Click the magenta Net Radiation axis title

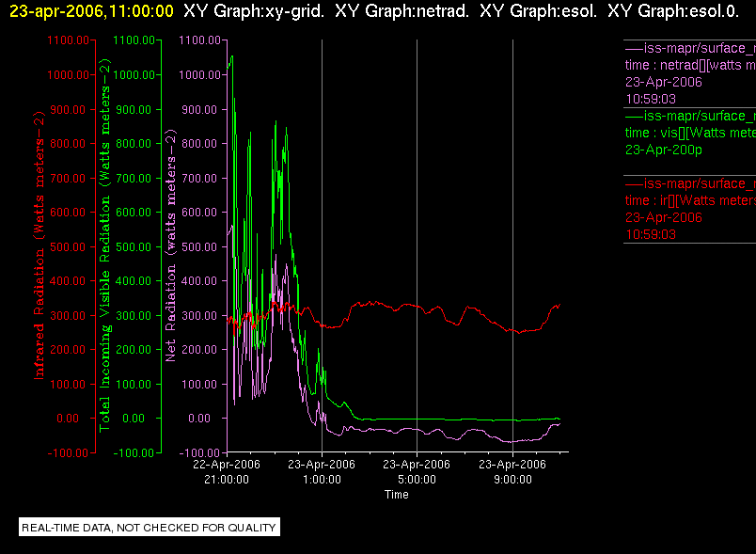click(x=171, y=245)
